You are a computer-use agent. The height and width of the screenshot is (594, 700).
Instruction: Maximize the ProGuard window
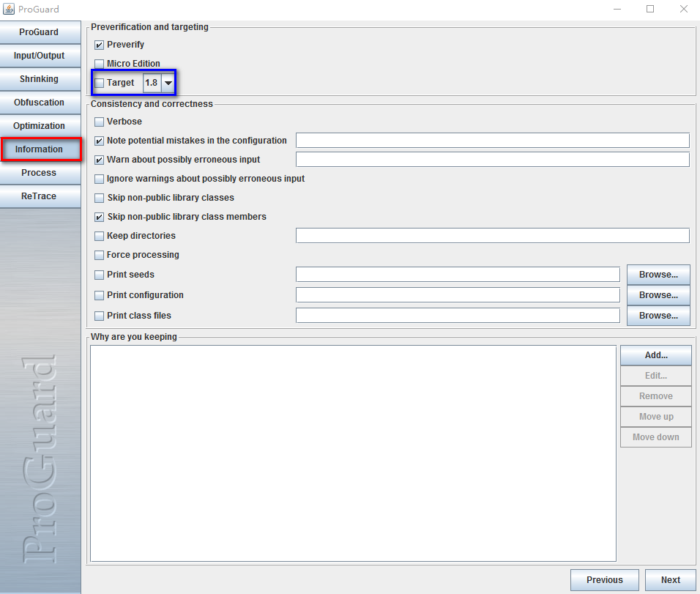(x=650, y=9)
